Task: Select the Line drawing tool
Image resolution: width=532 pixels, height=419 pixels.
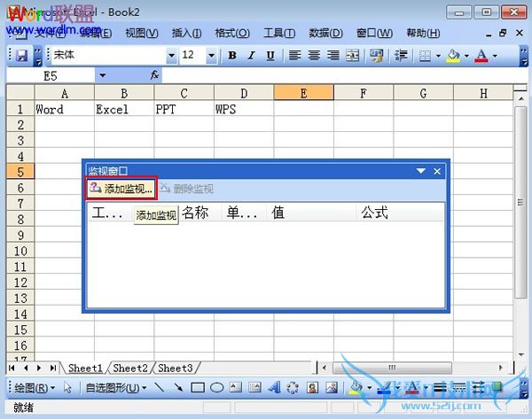Action: pos(159,387)
